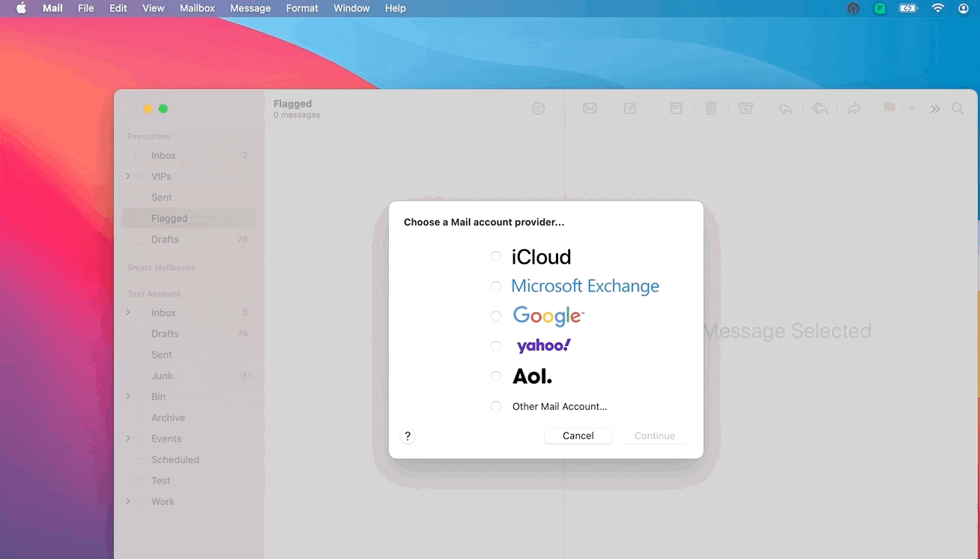980x559 pixels.
Task: Select the Microsoft Exchange radio button
Action: click(496, 286)
